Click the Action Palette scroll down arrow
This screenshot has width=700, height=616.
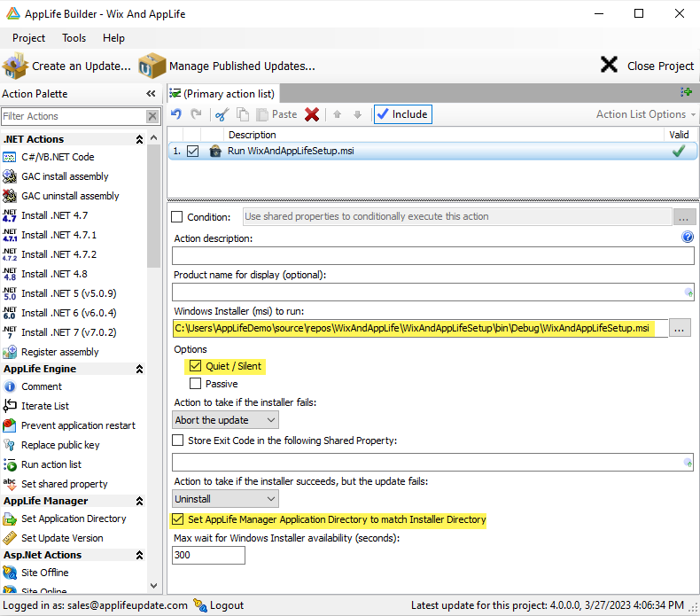tap(154, 585)
